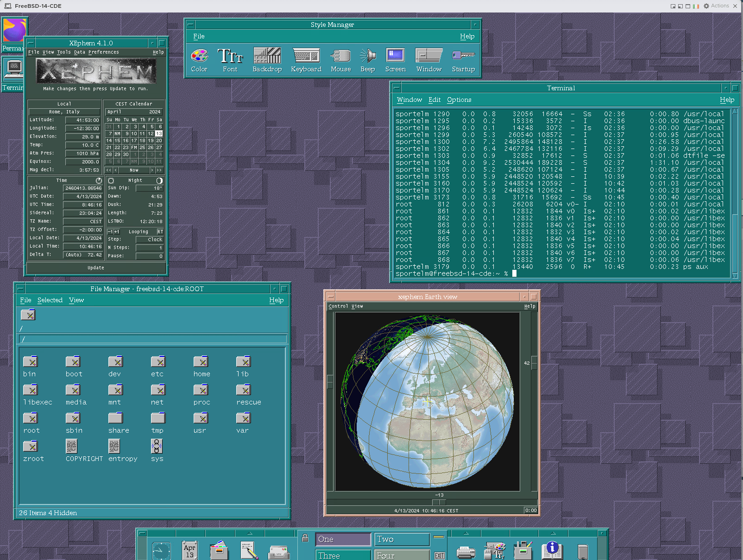Click the printer icon on the front panel

466,551
